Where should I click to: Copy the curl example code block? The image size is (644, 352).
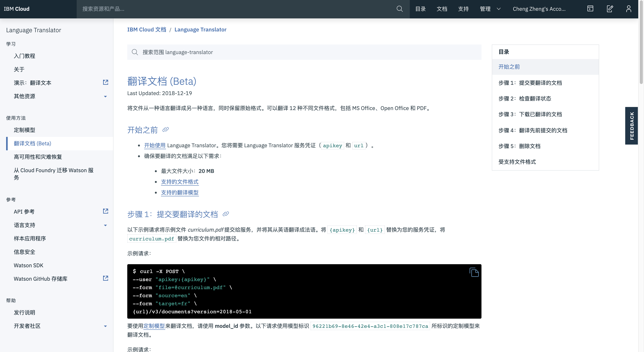474,272
